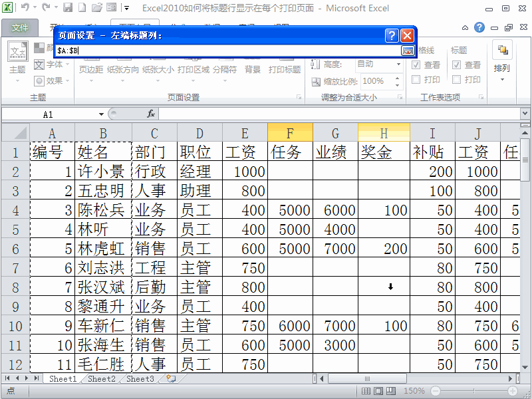Click the zoom slider track

click(474, 391)
